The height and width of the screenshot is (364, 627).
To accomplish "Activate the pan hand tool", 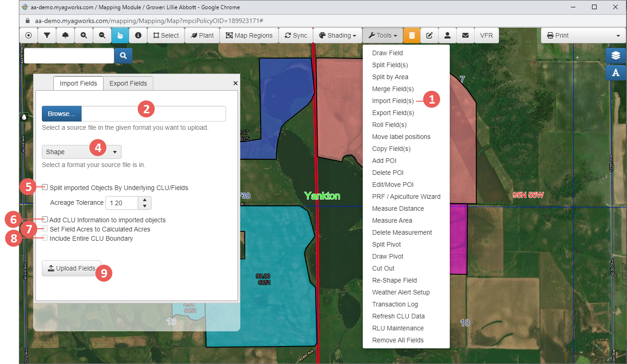I will point(120,35).
